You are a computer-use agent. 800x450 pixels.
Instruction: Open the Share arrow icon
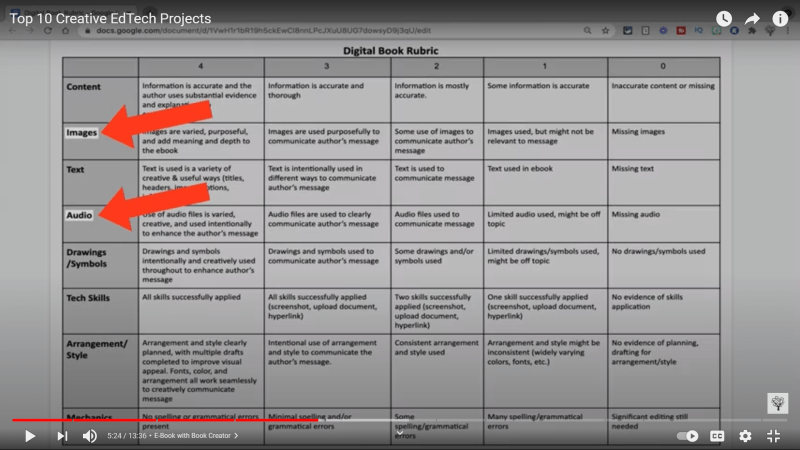coord(752,19)
